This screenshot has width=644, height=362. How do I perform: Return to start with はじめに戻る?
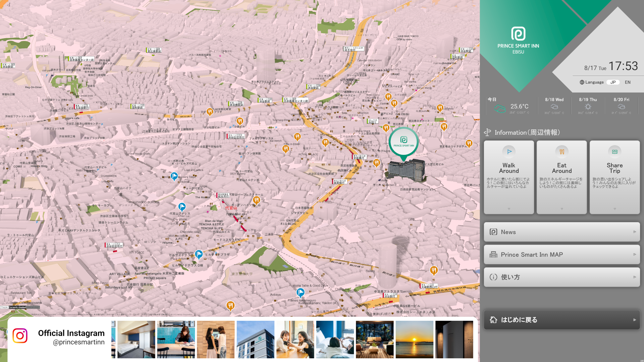(562, 320)
